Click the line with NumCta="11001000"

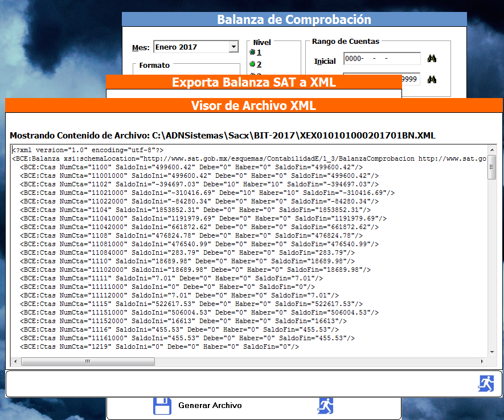(x=199, y=176)
